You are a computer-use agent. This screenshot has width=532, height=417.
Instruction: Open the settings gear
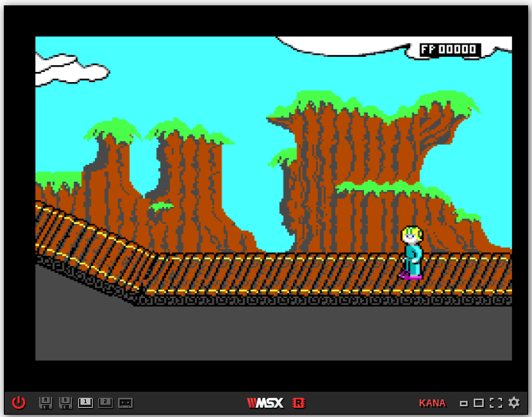tap(514, 402)
